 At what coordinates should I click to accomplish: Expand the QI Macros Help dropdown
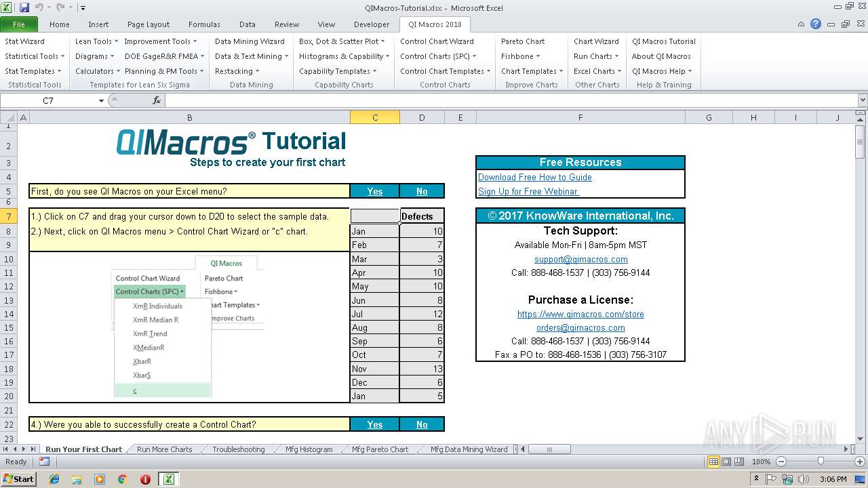[662, 71]
